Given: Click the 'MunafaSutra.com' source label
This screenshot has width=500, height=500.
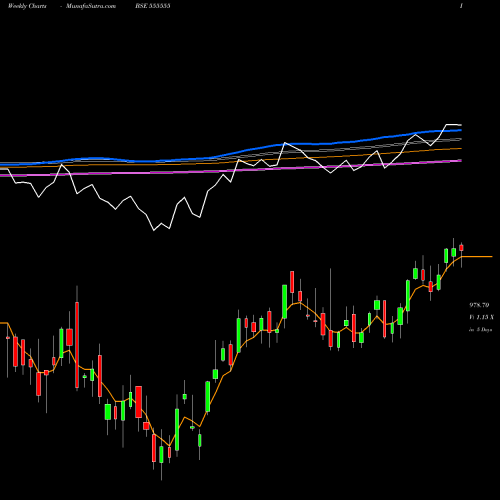Looking at the screenshot, I should click(x=91, y=6).
